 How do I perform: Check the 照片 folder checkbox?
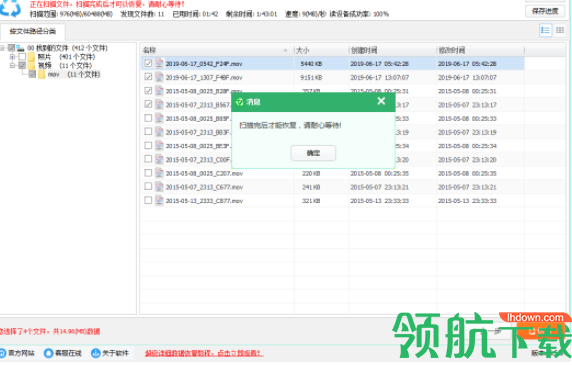tap(22, 57)
